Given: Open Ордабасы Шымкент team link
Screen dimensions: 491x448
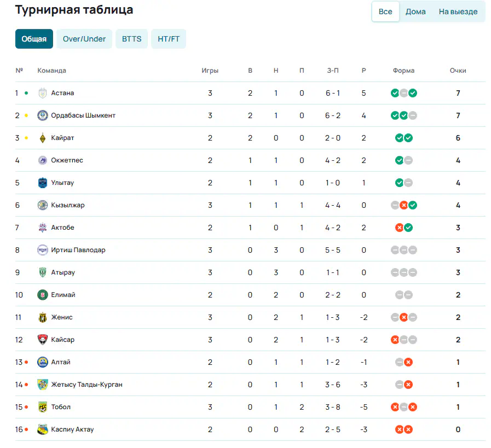Looking at the screenshot, I should click(x=83, y=115).
